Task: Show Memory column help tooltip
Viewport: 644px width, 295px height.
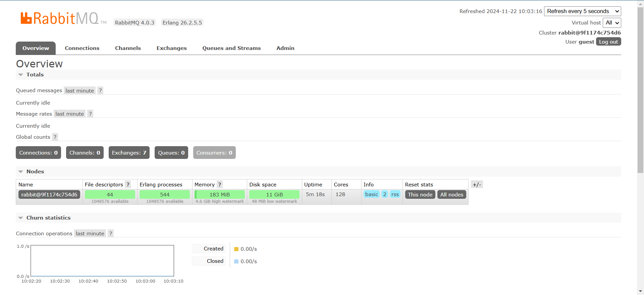Action: pyautogui.click(x=219, y=184)
